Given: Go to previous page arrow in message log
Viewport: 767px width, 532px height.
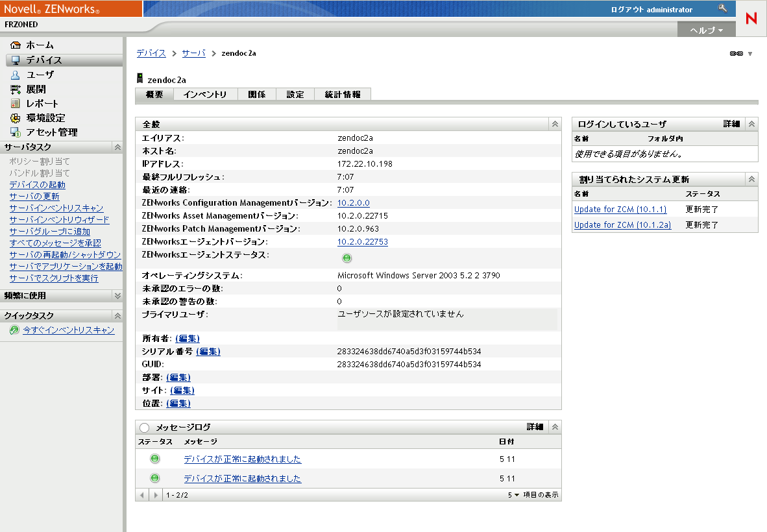Looking at the screenshot, I should 142,495.
